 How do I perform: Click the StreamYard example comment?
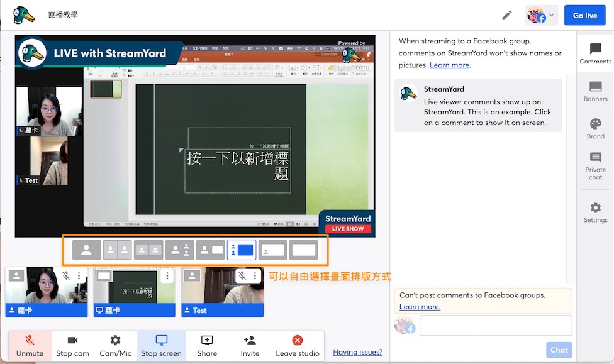point(478,106)
